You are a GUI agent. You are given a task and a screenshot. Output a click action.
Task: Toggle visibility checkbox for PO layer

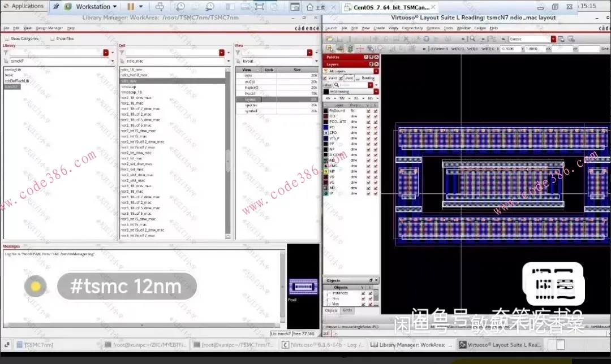coord(368,127)
